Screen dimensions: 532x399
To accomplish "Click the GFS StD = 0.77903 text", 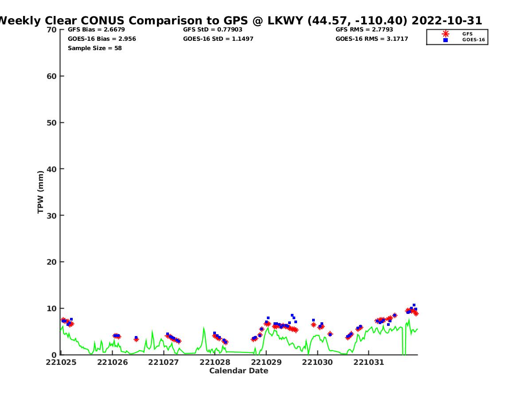I will click(x=213, y=30).
